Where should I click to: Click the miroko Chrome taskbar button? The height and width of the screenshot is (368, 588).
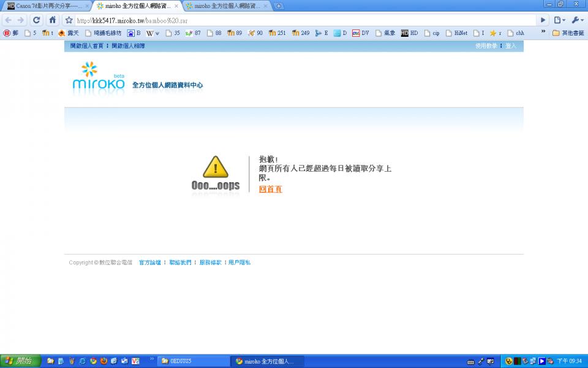click(268, 361)
